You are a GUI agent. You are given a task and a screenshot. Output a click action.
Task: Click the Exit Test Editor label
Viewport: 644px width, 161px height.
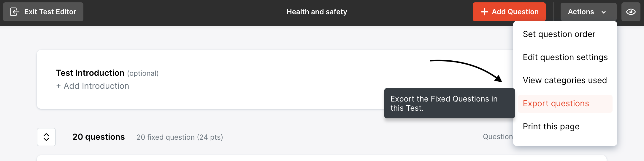[50, 12]
